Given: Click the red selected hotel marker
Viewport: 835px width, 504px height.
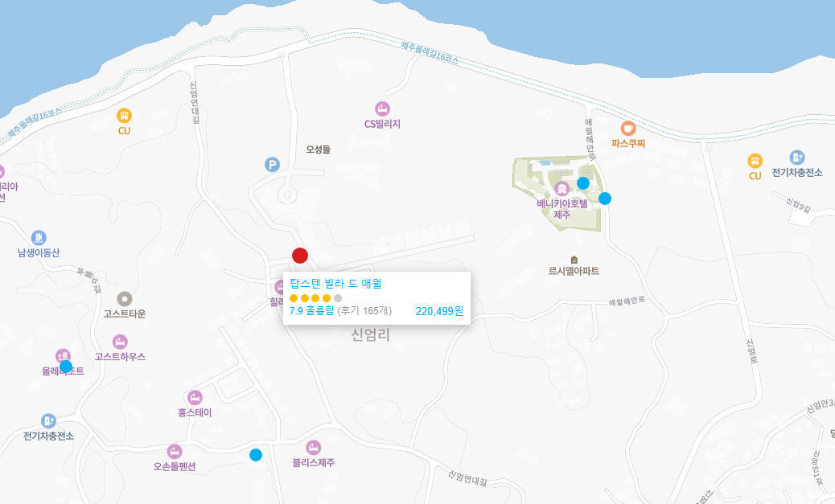Looking at the screenshot, I should pos(300,256).
